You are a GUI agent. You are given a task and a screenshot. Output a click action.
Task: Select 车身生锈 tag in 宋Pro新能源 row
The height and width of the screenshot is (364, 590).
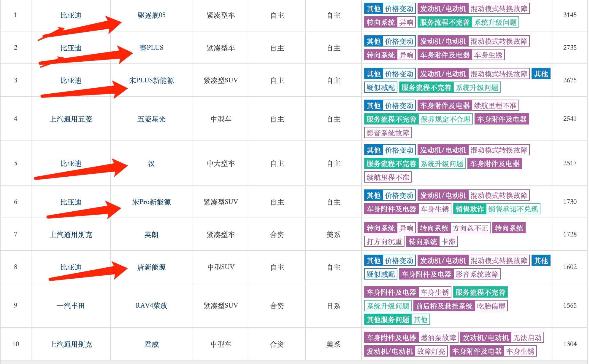click(435, 209)
